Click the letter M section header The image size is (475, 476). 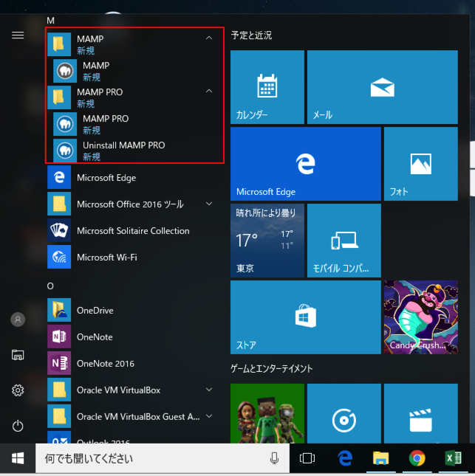pos(50,21)
